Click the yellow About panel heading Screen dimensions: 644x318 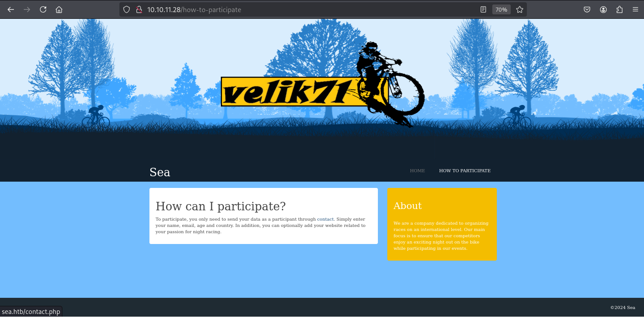407,206
